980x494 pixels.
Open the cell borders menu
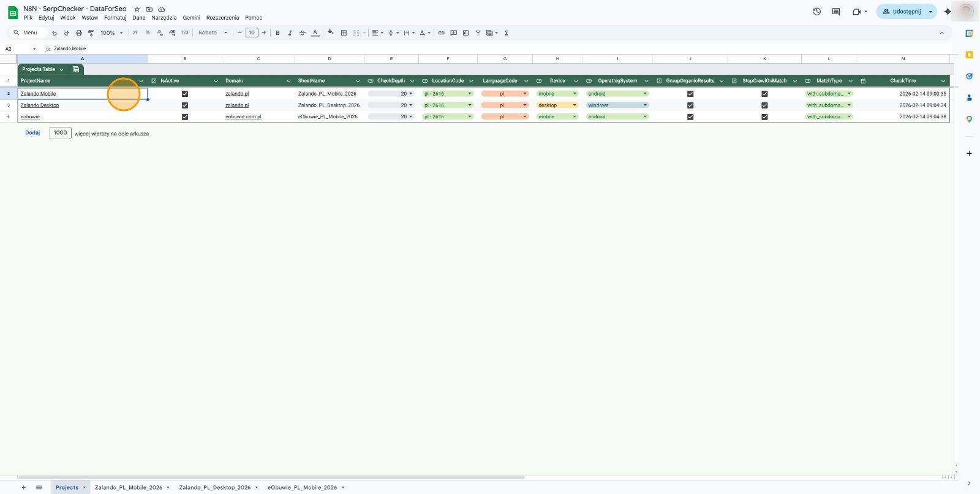pos(344,33)
